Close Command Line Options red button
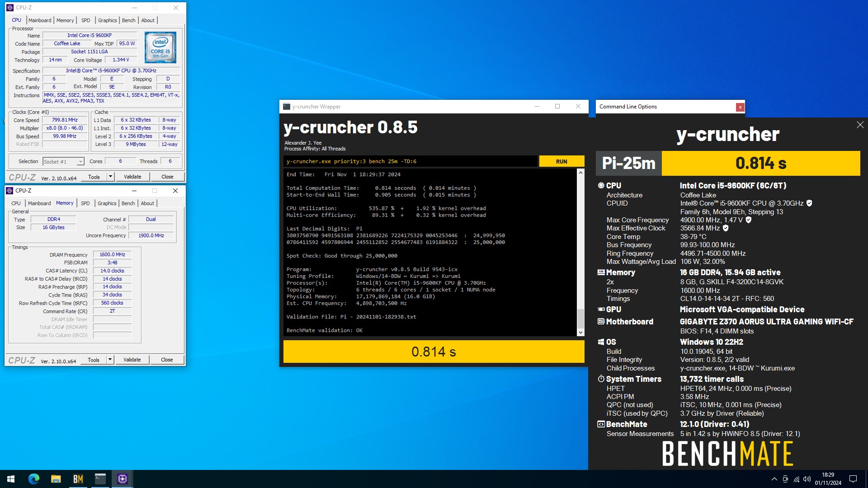 (740, 107)
